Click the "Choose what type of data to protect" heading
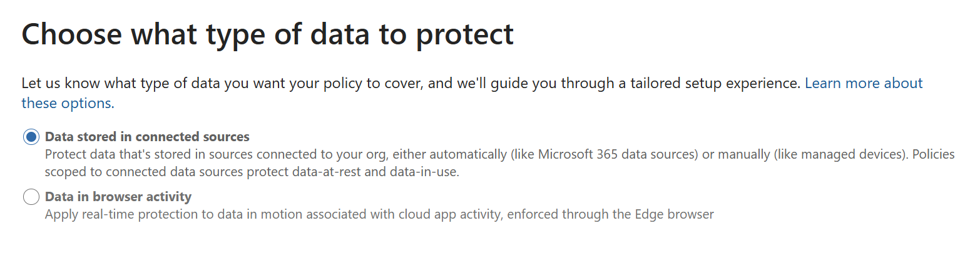The width and height of the screenshot is (980, 253). click(267, 34)
